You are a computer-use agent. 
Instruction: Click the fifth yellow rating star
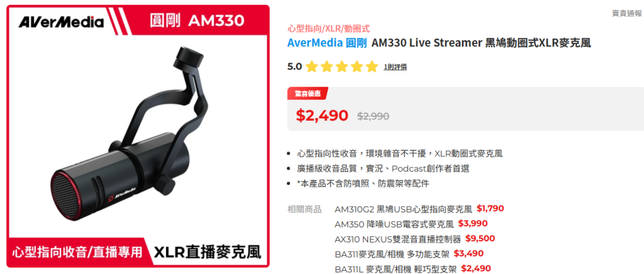tap(371, 67)
